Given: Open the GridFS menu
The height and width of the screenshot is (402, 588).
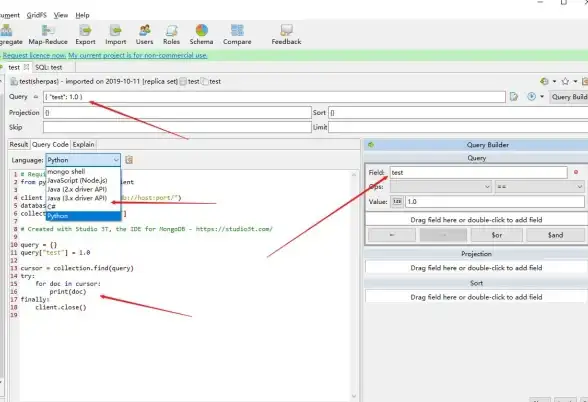Looking at the screenshot, I should coord(36,15).
